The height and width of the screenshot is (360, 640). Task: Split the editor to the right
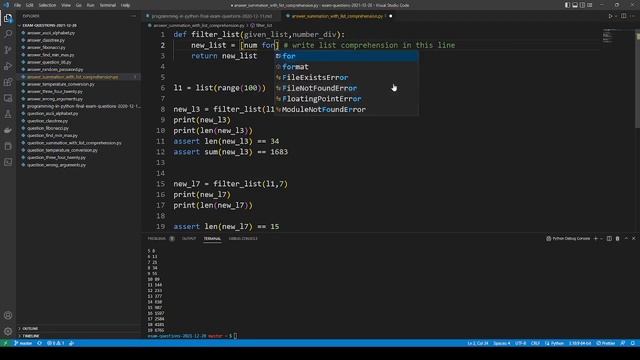coord(623,16)
